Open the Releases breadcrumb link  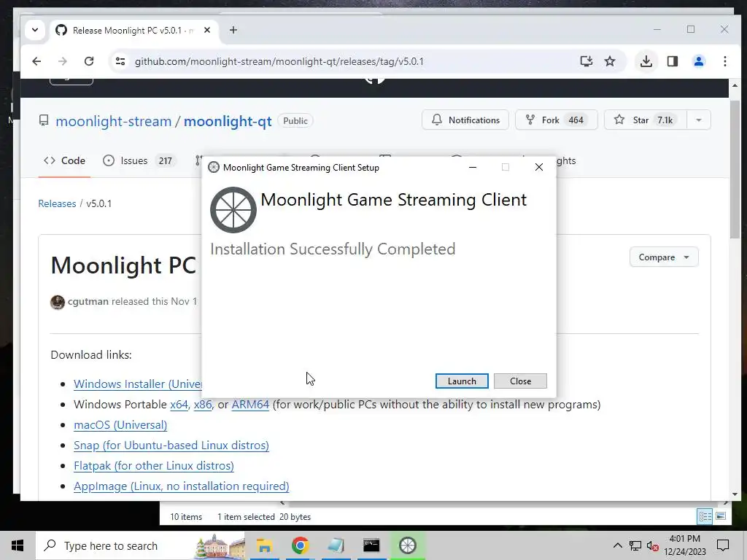(x=57, y=204)
